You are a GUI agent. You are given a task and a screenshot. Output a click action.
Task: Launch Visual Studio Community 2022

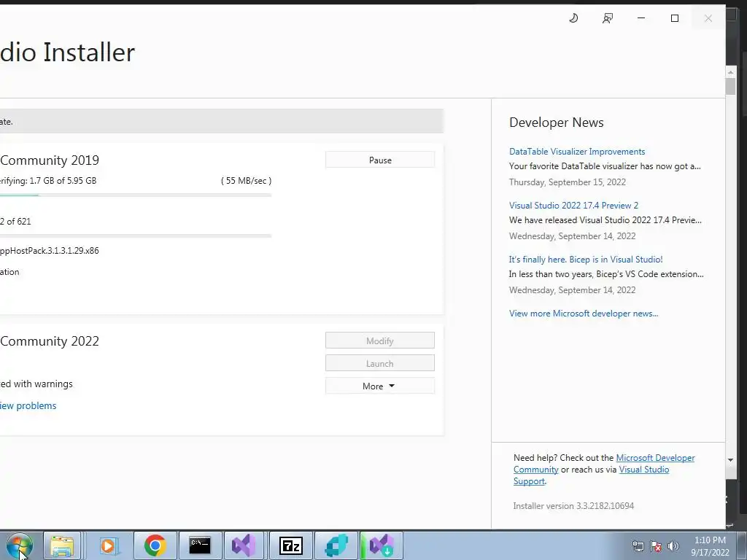click(x=379, y=363)
